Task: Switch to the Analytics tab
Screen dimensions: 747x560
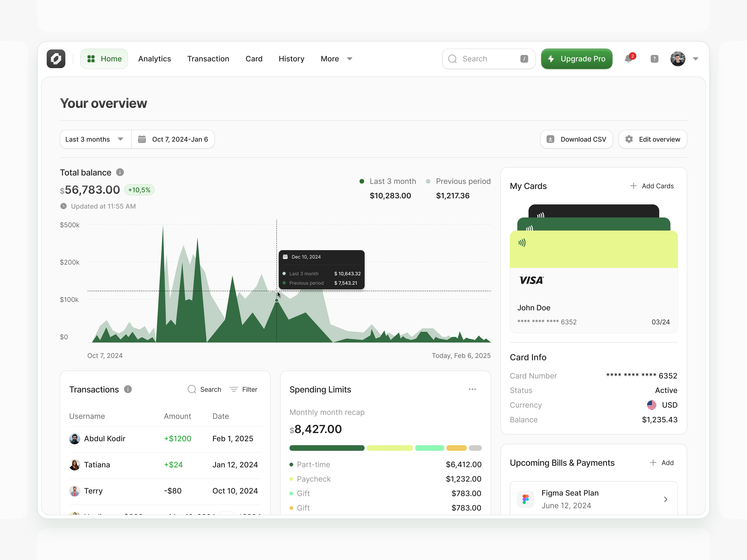Action: click(154, 59)
